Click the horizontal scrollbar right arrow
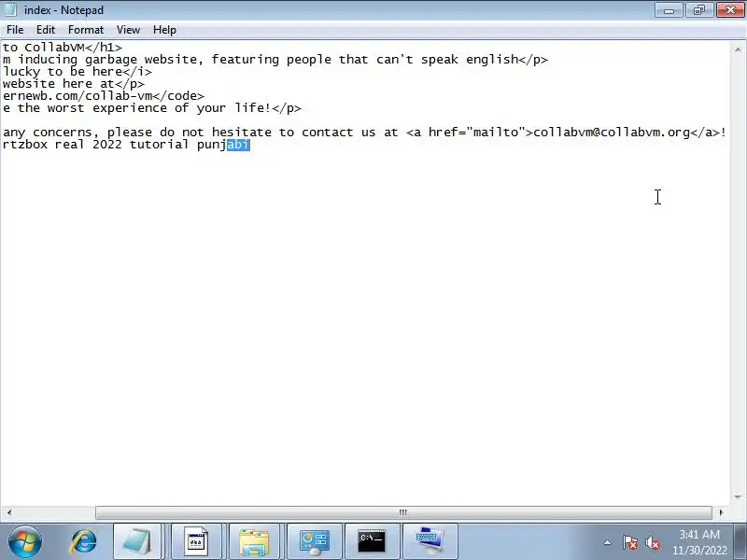Viewport: 747px width, 560px height. pos(721,512)
